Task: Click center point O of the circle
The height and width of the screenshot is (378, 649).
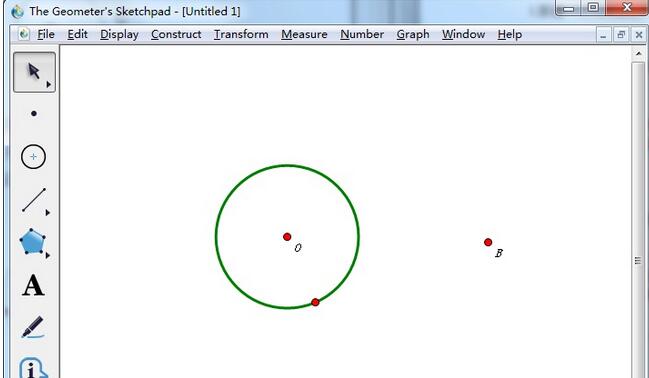Action: 287,237
